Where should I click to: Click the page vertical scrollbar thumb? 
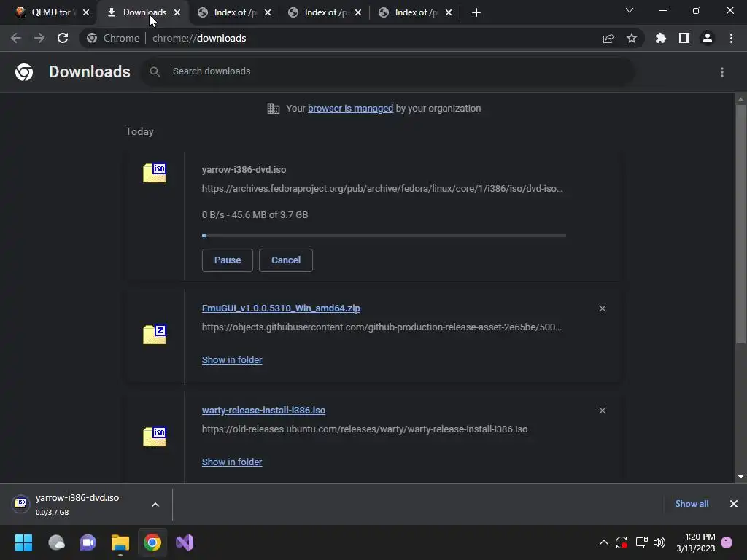click(740, 223)
